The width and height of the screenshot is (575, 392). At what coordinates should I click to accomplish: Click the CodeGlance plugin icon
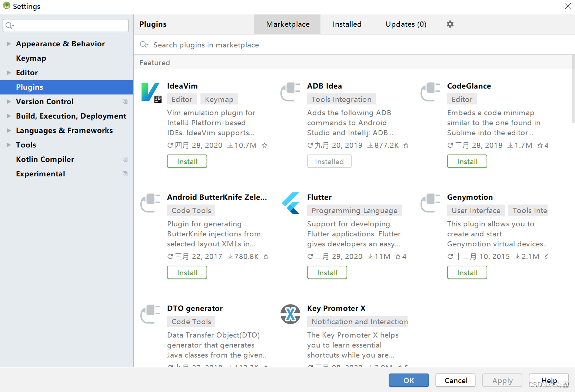point(431,92)
